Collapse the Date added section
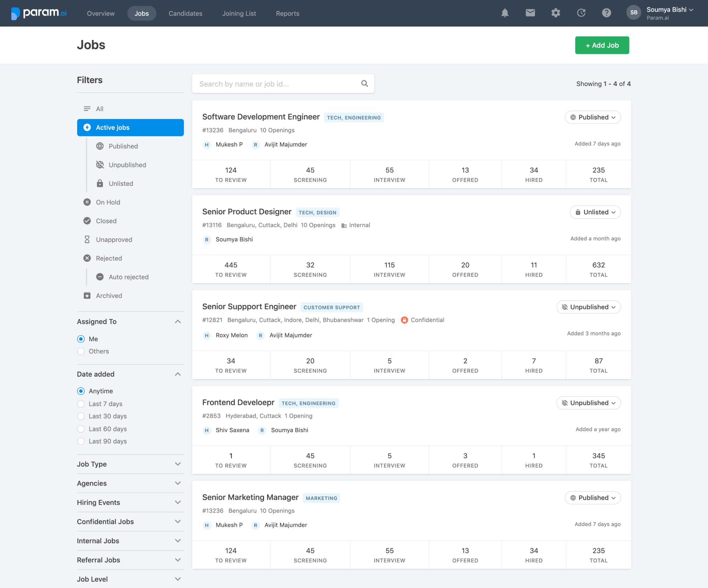This screenshot has width=708, height=588. [178, 374]
